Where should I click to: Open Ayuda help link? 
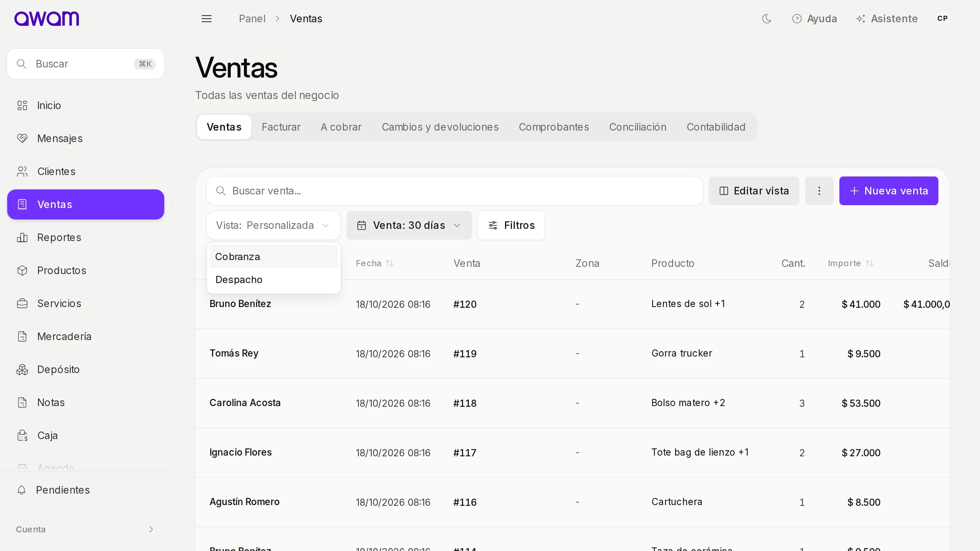[815, 19]
